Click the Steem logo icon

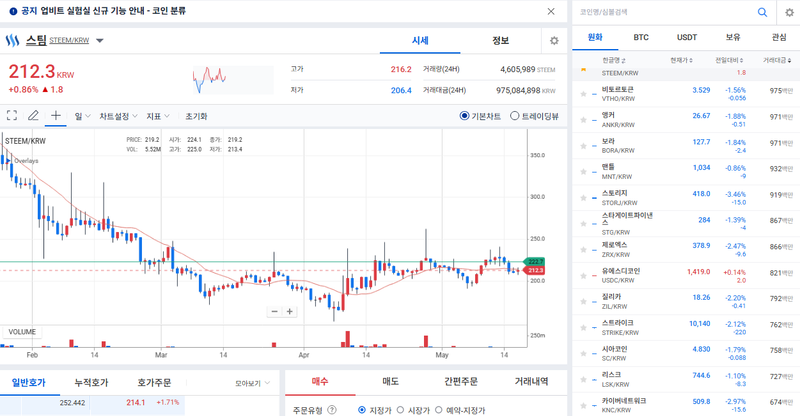click(x=12, y=40)
